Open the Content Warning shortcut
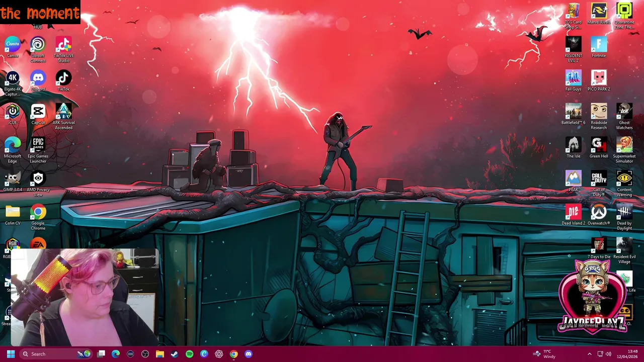 (624, 184)
